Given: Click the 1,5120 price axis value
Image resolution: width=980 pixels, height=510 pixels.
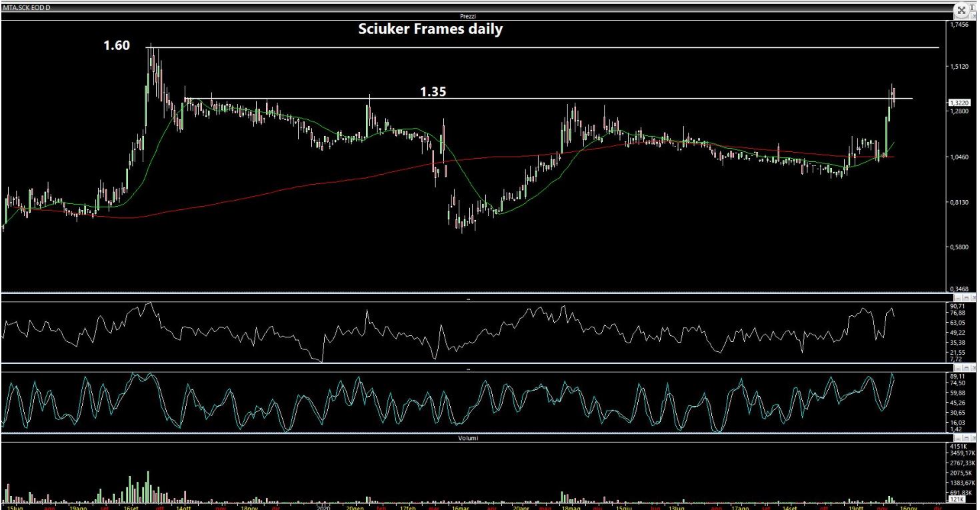Looking at the screenshot, I should click(x=960, y=67).
